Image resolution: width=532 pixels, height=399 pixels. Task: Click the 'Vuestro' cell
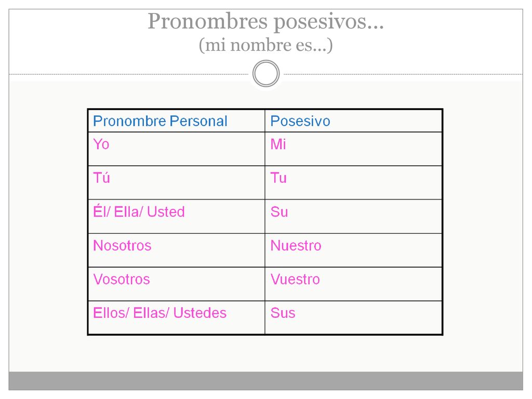pyautogui.click(x=353, y=284)
